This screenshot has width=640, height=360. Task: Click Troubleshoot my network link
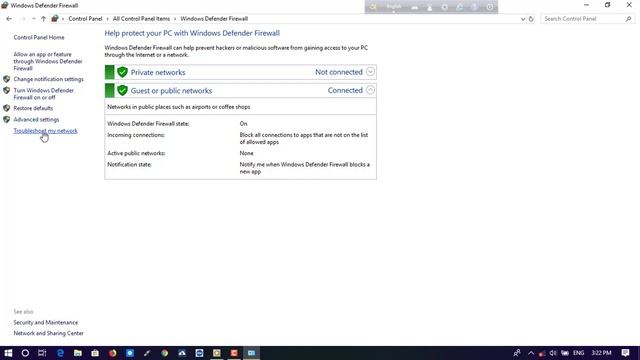point(46,131)
